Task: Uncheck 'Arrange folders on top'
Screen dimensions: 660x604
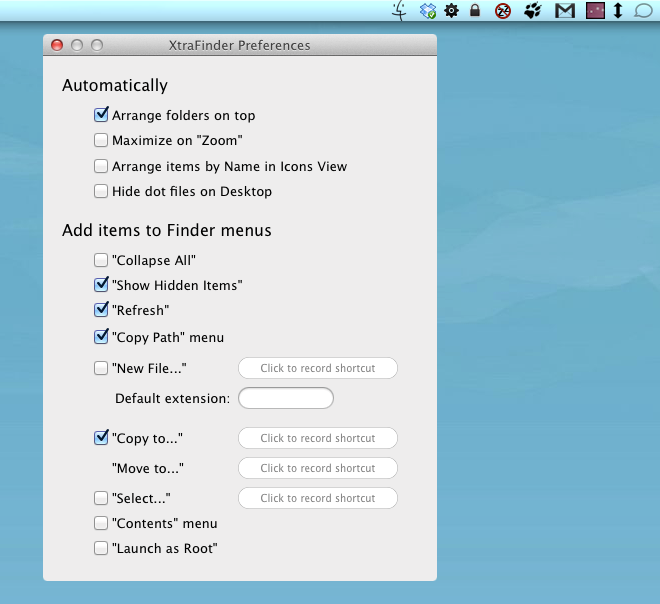Action: [101, 115]
